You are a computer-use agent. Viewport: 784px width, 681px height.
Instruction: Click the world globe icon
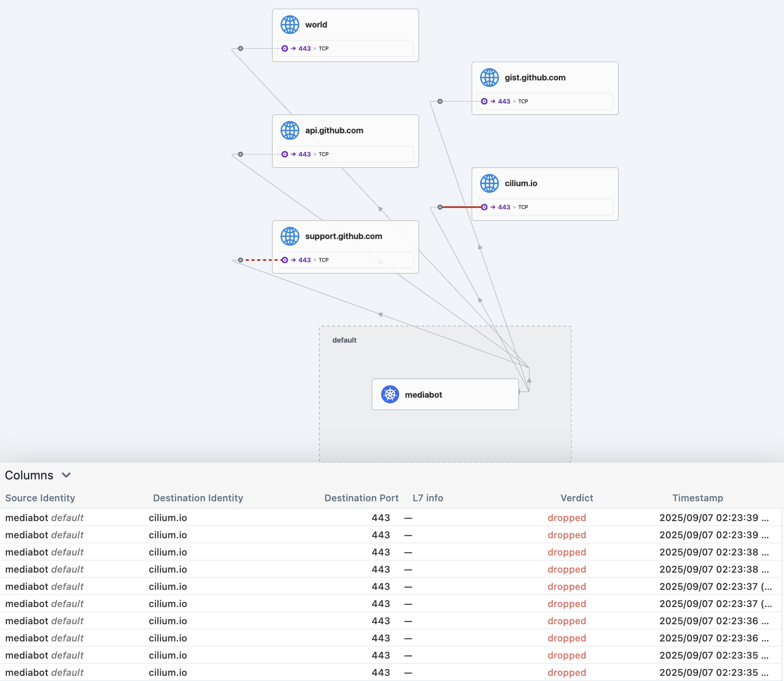pyautogui.click(x=290, y=25)
